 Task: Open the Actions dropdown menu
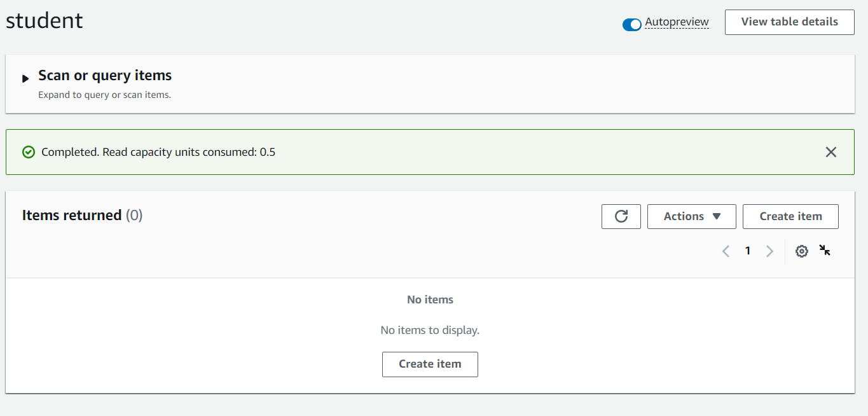pyautogui.click(x=691, y=216)
